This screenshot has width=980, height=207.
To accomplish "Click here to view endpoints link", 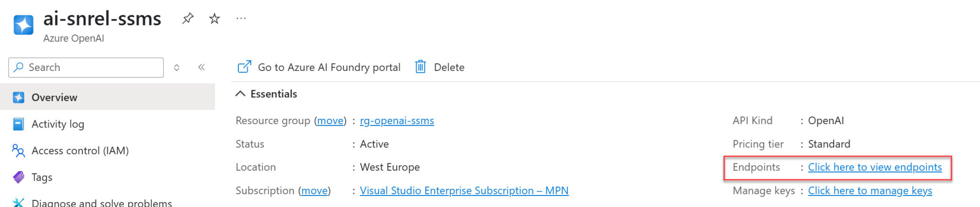I will point(875,167).
